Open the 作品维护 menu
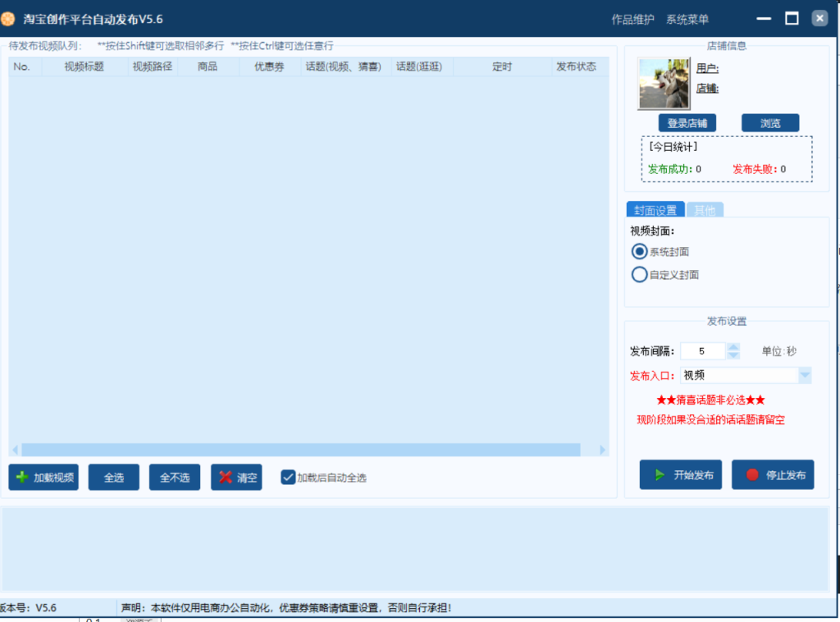Screen dimensions: 840x622 [632, 19]
